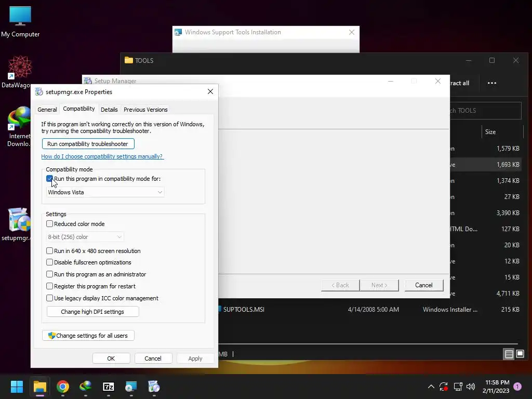The image size is (532, 399).
Task: Click Extract all in TOOLS window
Action: 459,83
